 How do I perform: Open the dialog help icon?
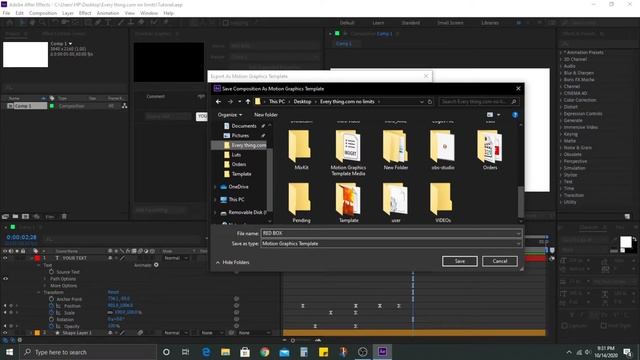[515, 115]
